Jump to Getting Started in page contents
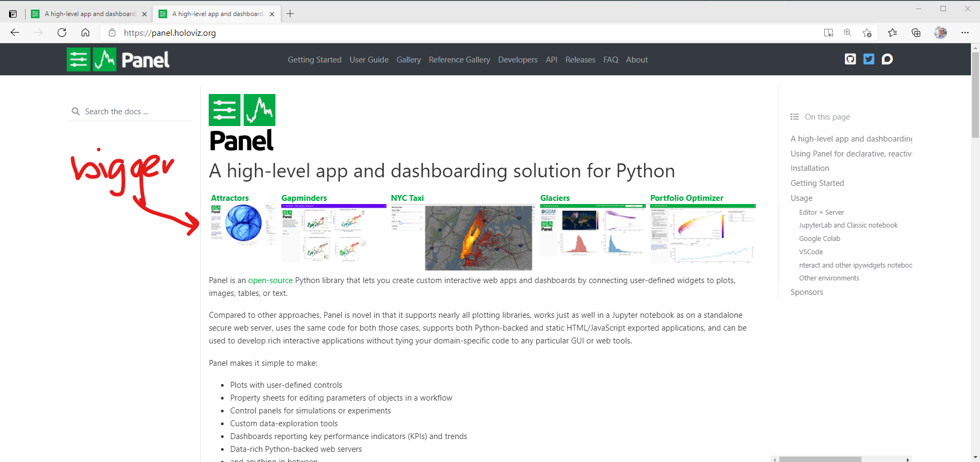The width and height of the screenshot is (980, 462). (x=817, y=183)
